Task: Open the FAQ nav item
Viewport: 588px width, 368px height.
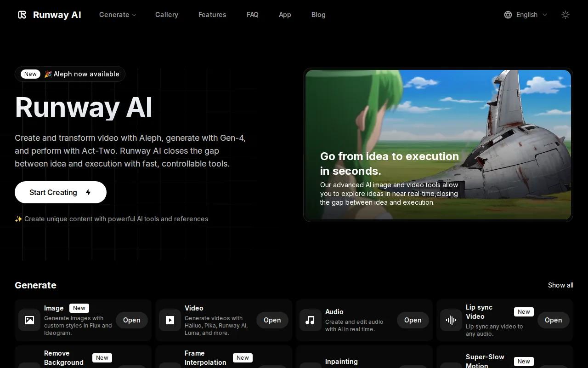Action: pos(253,15)
